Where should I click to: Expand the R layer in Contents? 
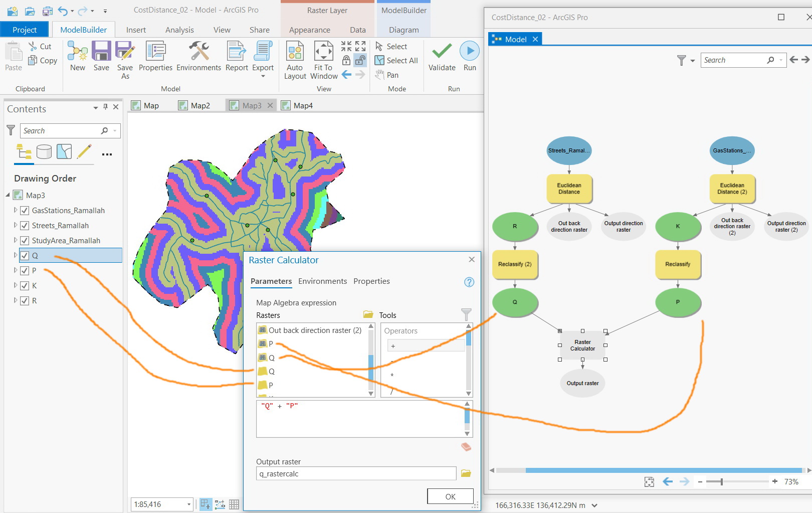[15, 300]
